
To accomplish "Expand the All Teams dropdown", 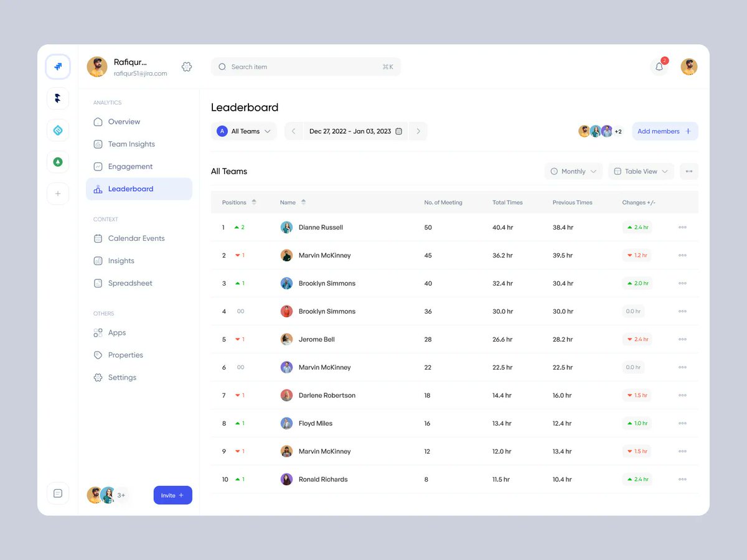I will (243, 131).
